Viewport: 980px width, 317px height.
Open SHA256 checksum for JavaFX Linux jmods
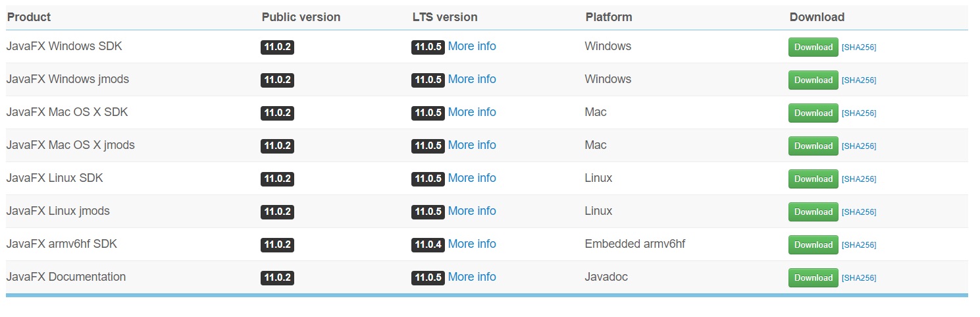(x=859, y=212)
